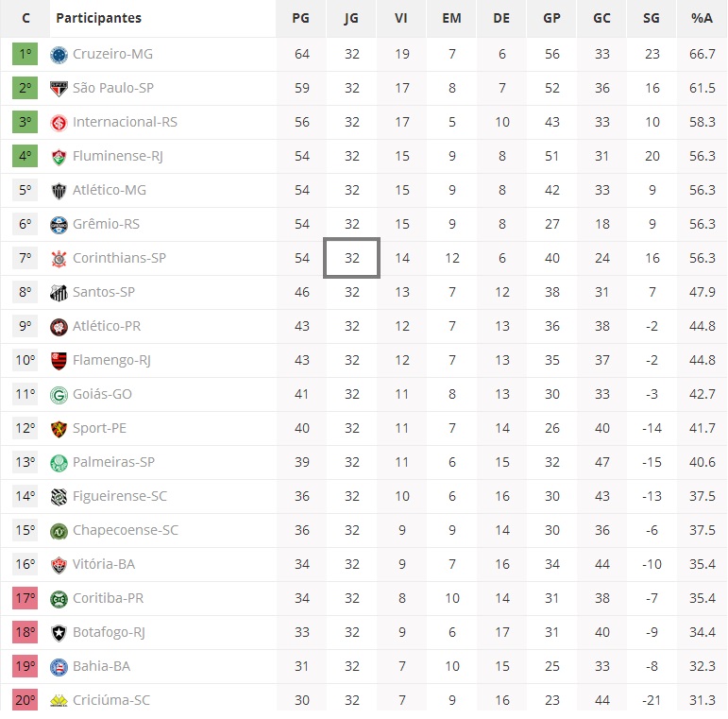Click the Botafogo-RJ star shield icon
The width and height of the screenshot is (728, 719).
[59, 633]
